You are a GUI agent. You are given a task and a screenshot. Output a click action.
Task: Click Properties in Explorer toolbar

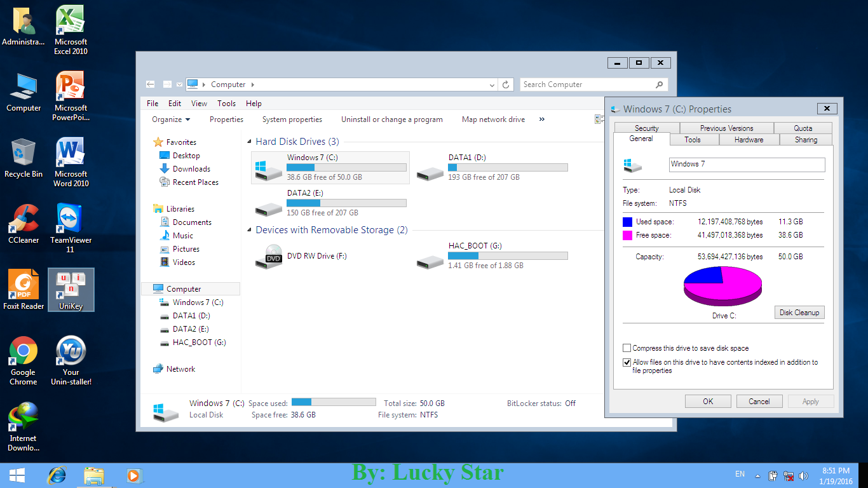click(x=226, y=119)
